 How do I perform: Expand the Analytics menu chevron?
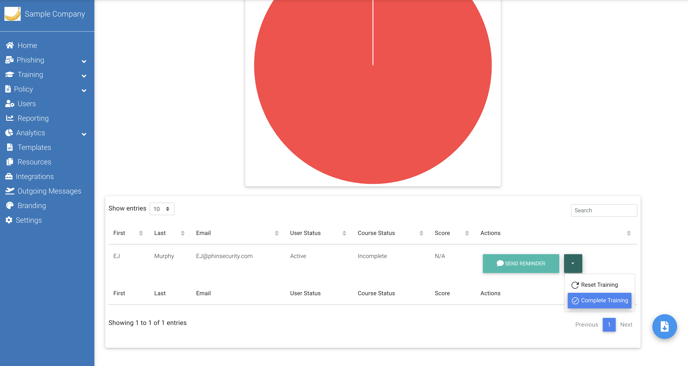click(x=84, y=134)
